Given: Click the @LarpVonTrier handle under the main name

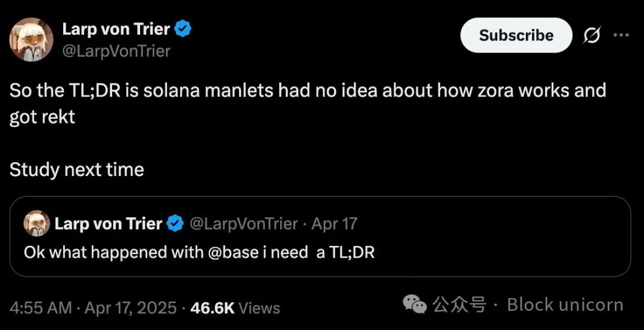Looking at the screenshot, I should pos(116,51).
